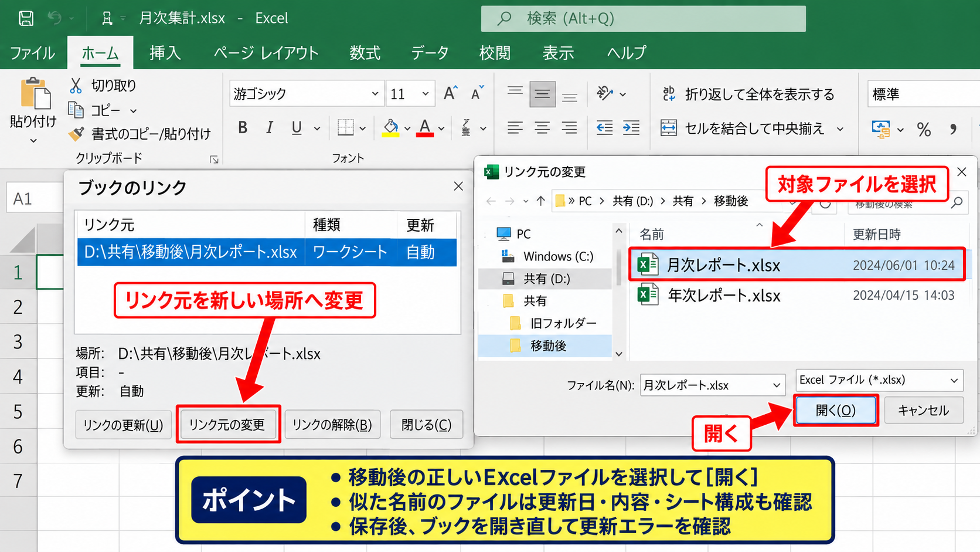Open merge cells dropdown arrow
Viewport: 980px width, 552px height.
(840, 128)
